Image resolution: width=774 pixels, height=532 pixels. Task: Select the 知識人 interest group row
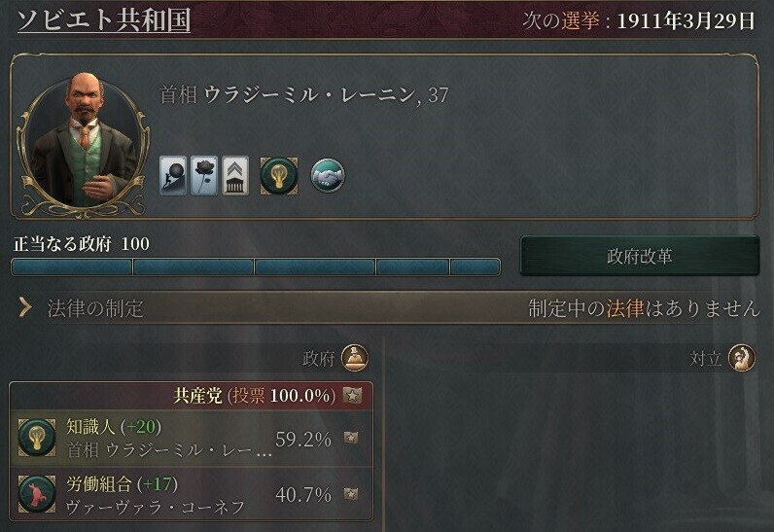(191, 439)
